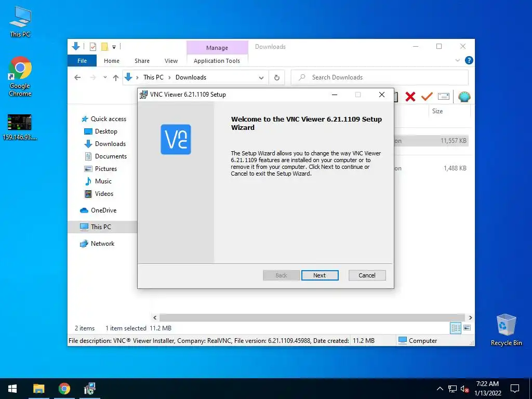Click the horizontal scrollbar in Explorer
The height and width of the screenshot is (399, 532).
click(312, 317)
